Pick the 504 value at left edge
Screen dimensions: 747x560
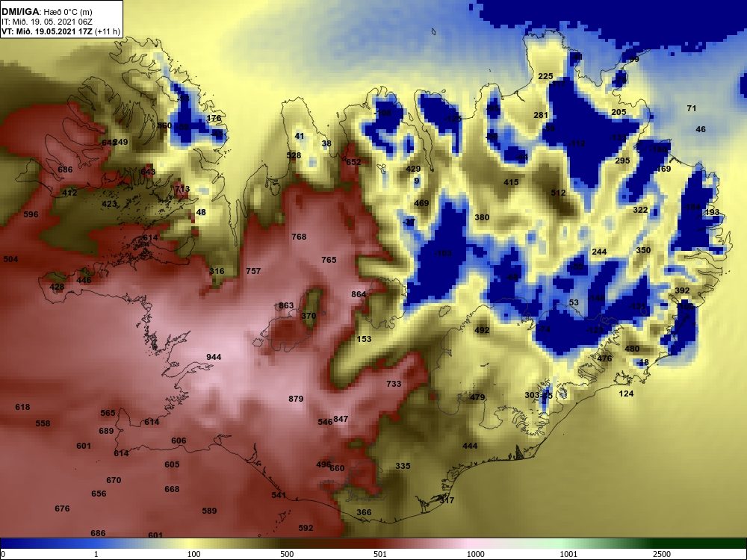tap(10, 259)
